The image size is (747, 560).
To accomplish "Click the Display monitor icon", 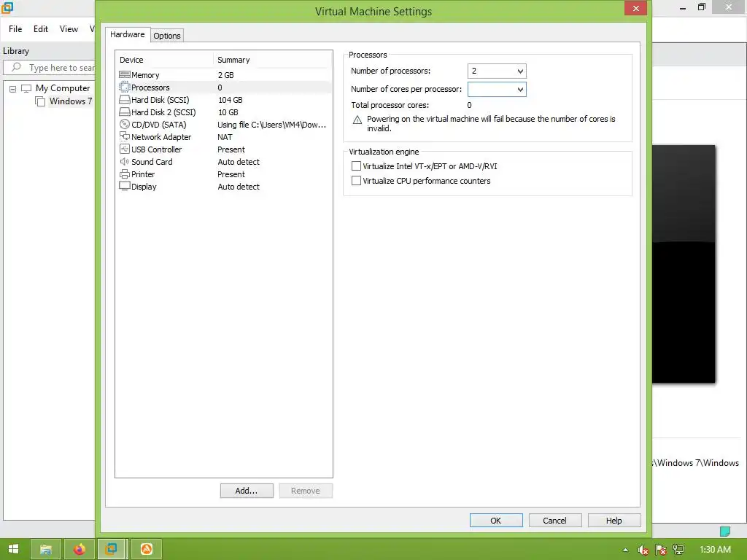I will click(124, 186).
